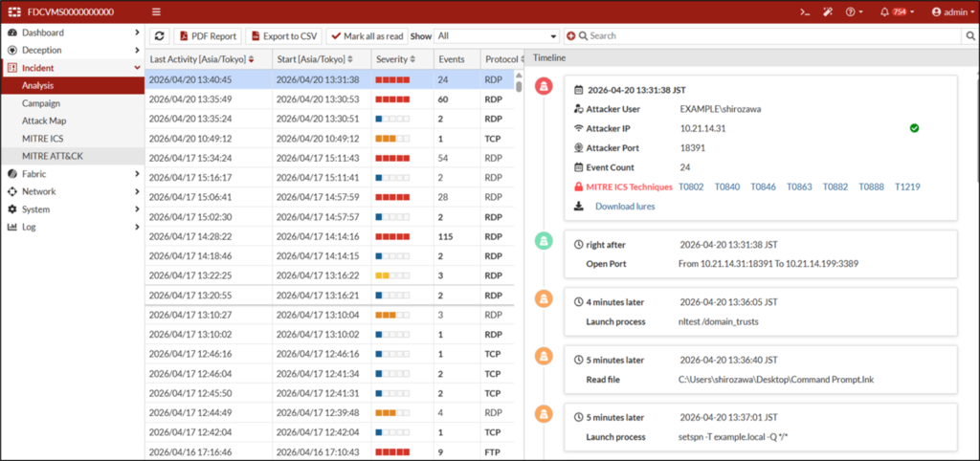980x461 pixels.
Task: Collapse the Incident sidebar section
Action: [x=73, y=68]
